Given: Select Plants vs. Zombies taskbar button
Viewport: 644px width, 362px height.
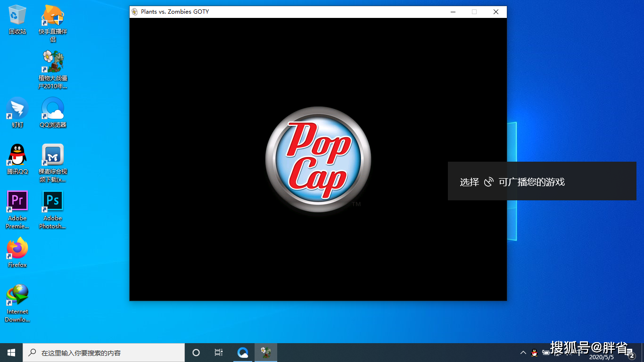Looking at the screenshot, I should pyautogui.click(x=266, y=353).
